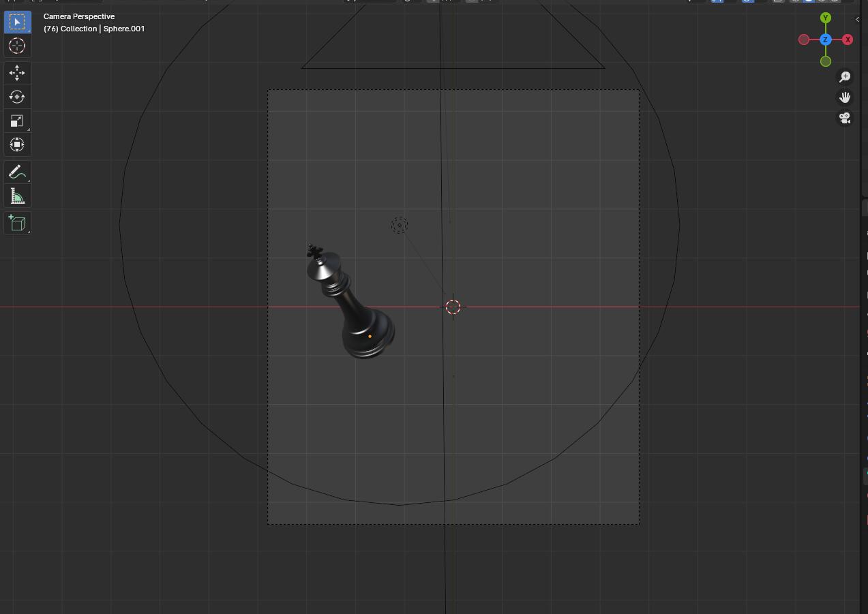Snap view to negative X axis circle
The width and height of the screenshot is (868, 614).
[x=804, y=40]
